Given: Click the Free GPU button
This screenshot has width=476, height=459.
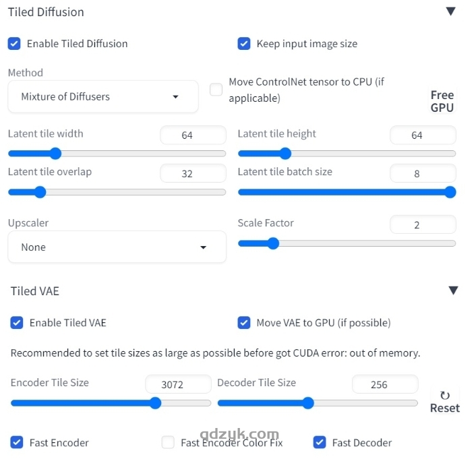Looking at the screenshot, I should pyautogui.click(x=442, y=101).
